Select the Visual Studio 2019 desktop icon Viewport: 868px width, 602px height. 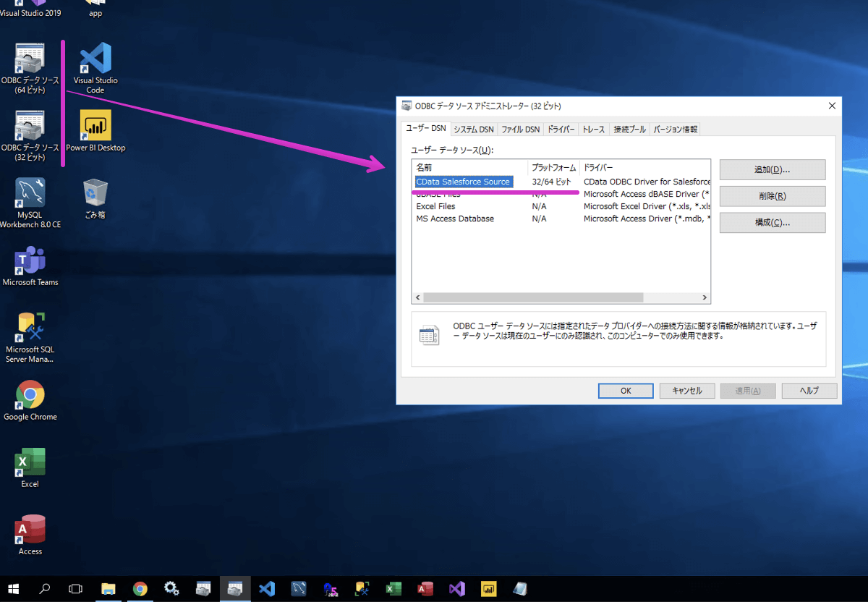tap(30, 9)
